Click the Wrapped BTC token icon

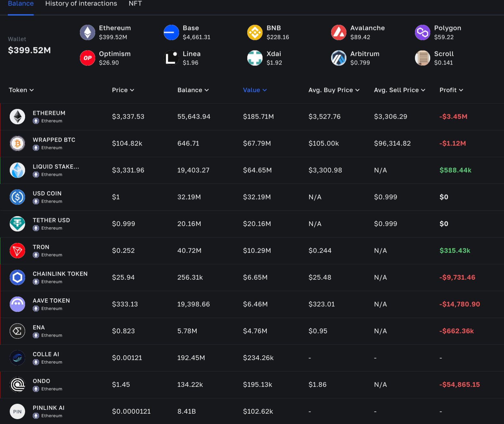17,143
